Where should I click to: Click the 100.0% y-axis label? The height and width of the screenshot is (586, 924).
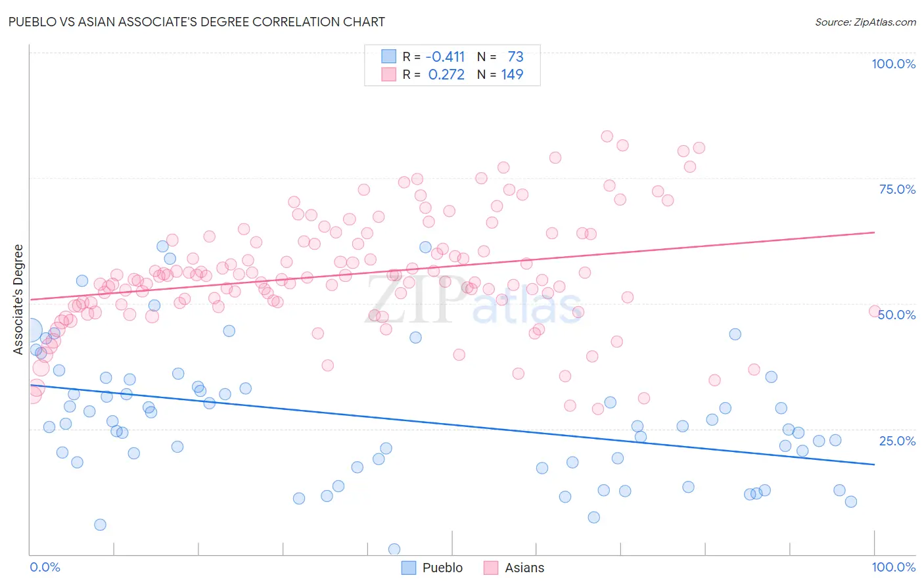click(x=894, y=64)
